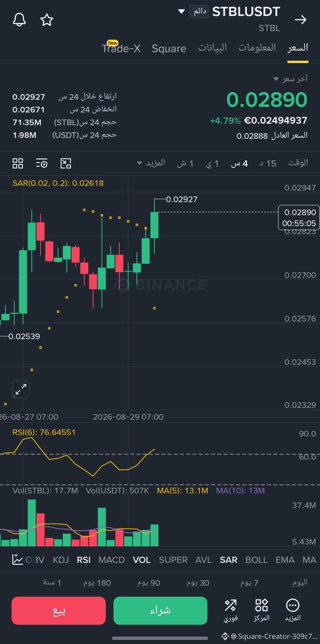Tap the forward arrow beside STBLUSDT
Image resolution: width=320 pixels, height=644 pixels.
[x=301, y=20]
